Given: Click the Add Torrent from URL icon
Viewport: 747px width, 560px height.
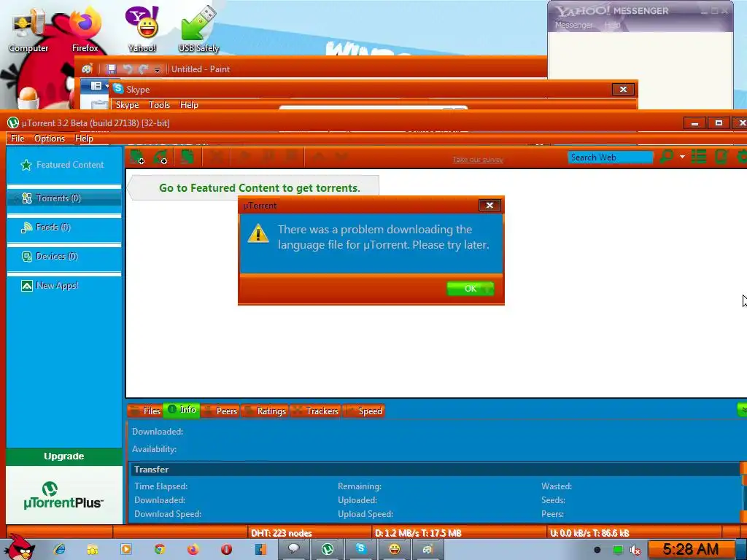Looking at the screenshot, I should coord(160,157).
